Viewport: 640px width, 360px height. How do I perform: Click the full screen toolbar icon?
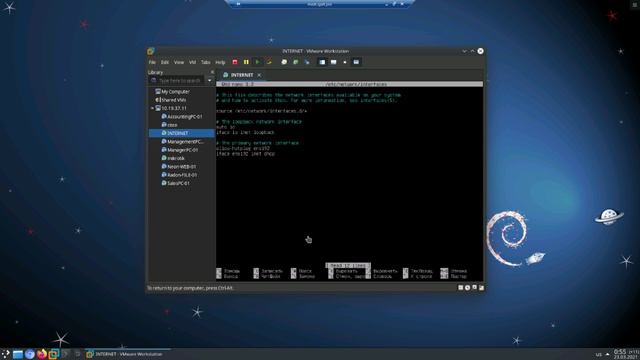[x=345, y=62]
